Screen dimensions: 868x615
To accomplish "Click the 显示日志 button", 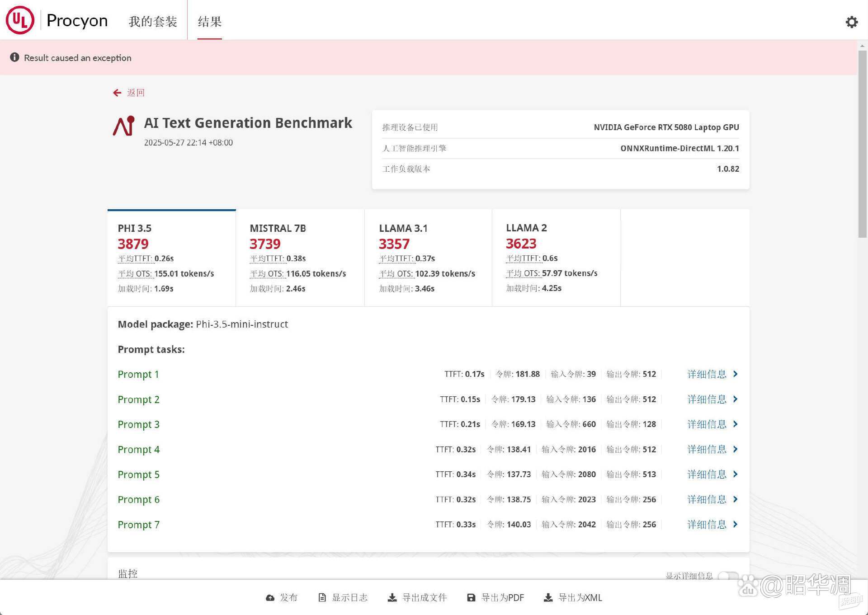I will click(x=343, y=598).
